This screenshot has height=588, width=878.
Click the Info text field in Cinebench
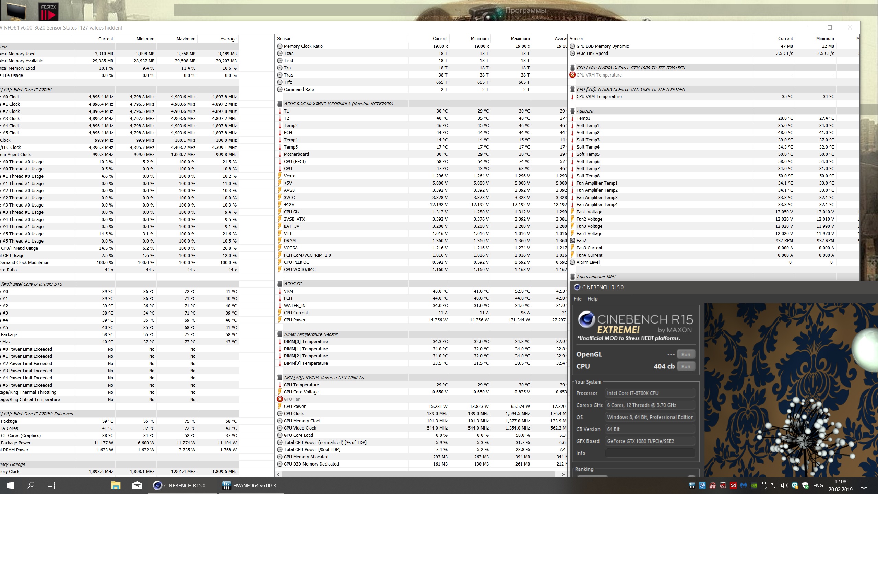click(x=650, y=453)
